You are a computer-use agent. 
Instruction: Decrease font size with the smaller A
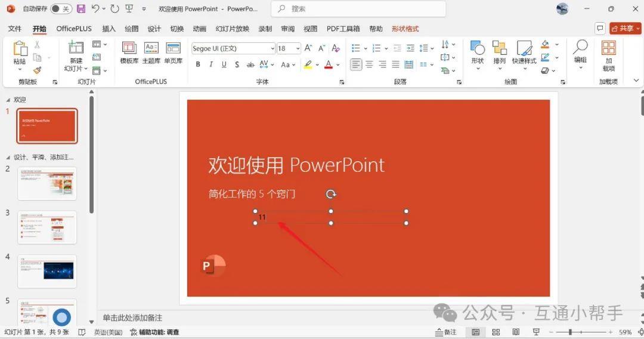321,48
